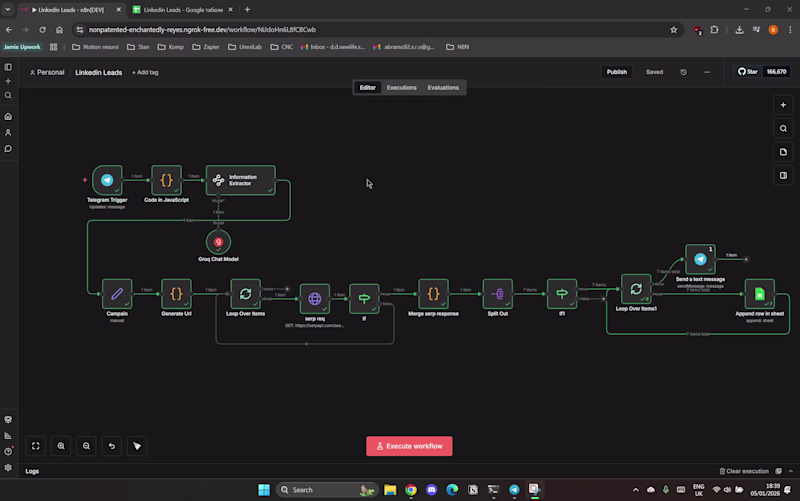The width and height of the screenshot is (800, 501).
Task: Select the Information Extractor node
Action: pos(241,180)
